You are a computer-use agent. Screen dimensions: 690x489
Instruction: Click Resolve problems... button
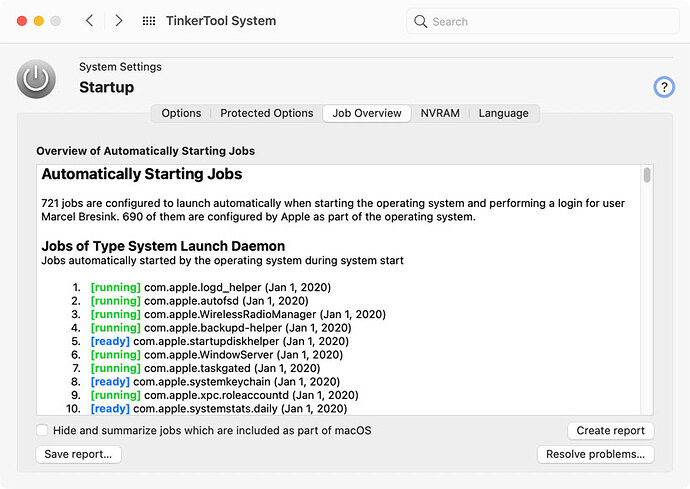[595, 454]
